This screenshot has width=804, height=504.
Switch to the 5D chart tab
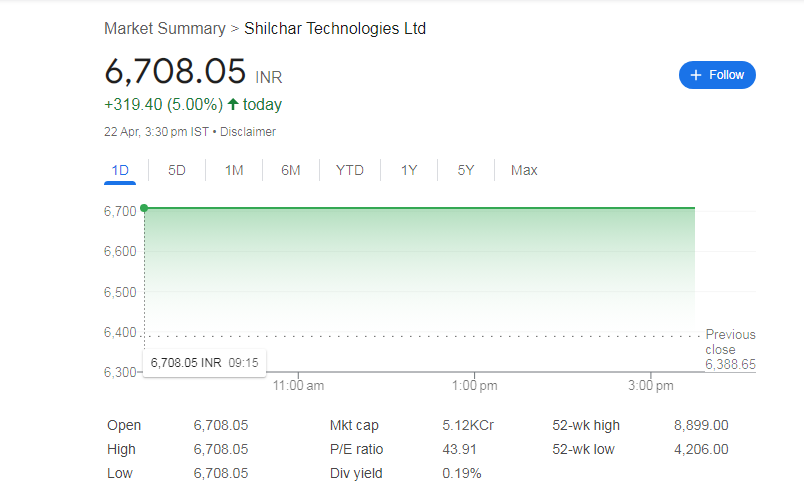[177, 170]
